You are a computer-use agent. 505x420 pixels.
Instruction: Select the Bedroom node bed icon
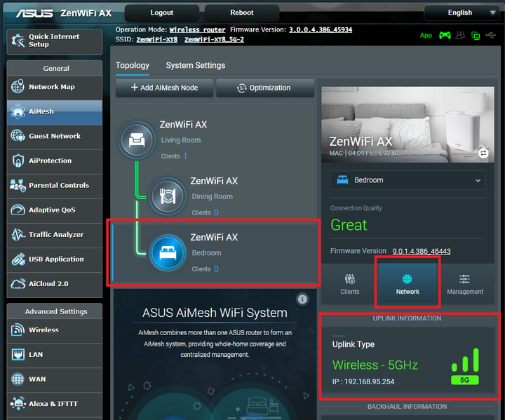pyautogui.click(x=168, y=252)
